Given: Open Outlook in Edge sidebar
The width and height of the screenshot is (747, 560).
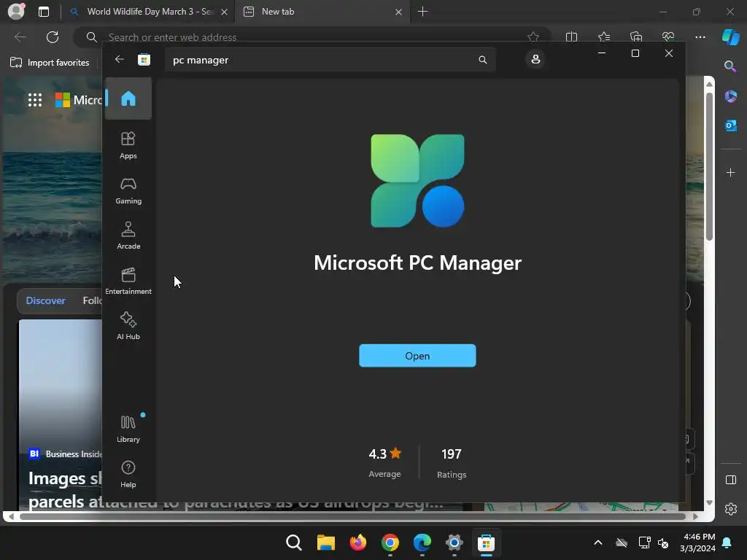Looking at the screenshot, I should (x=730, y=125).
